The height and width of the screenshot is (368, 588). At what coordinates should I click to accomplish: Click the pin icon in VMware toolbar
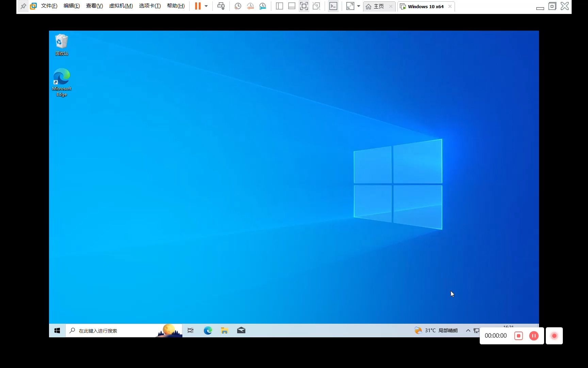(23, 6)
